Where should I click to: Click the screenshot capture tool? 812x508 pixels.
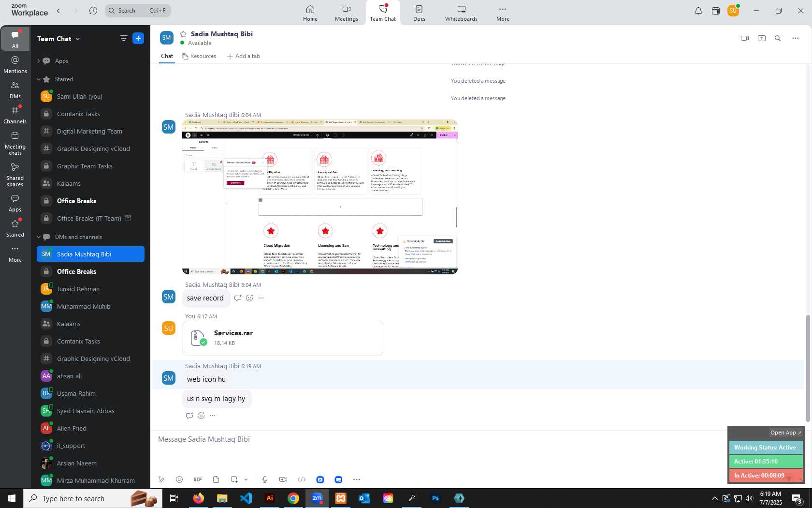(234, 479)
